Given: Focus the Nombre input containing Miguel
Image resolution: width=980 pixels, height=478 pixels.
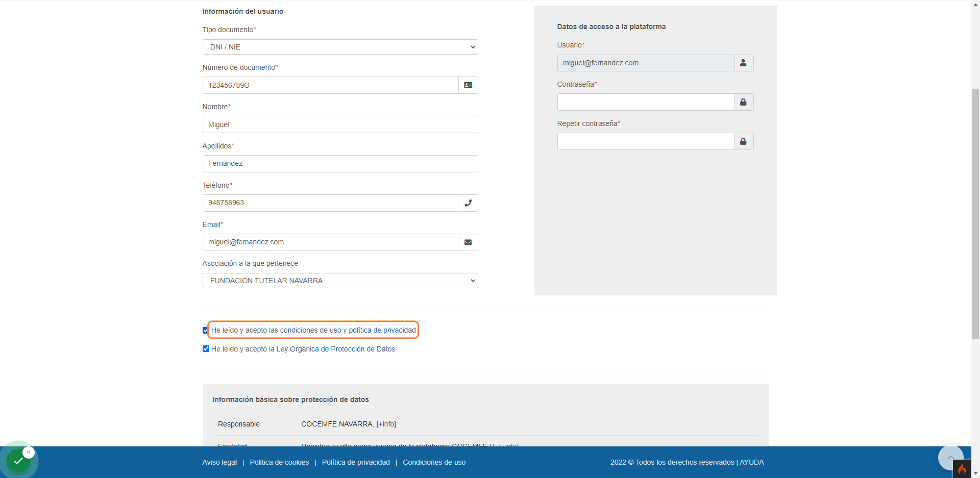Looking at the screenshot, I should pyautogui.click(x=340, y=124).
